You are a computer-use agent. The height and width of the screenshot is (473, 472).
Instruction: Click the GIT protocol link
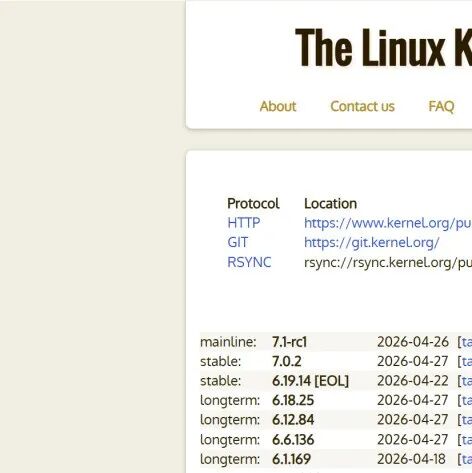(237, 242)
